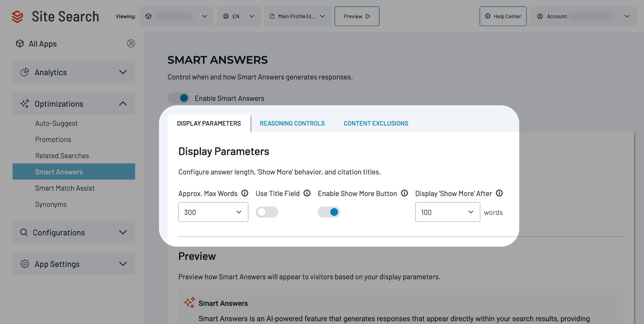
Task: Open the EN language dropdown
Action: (239, 16)
